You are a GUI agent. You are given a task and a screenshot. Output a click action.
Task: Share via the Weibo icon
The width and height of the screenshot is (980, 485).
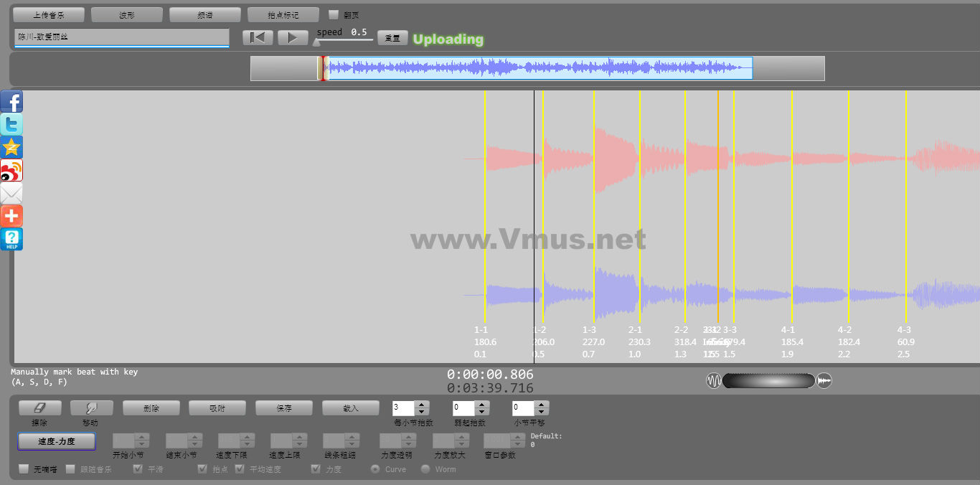pos(11,171)
